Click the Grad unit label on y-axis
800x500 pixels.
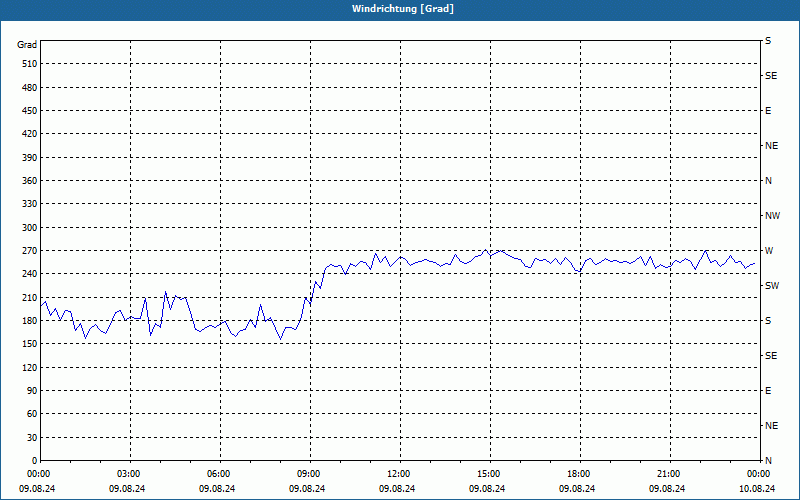coord(27,45)
